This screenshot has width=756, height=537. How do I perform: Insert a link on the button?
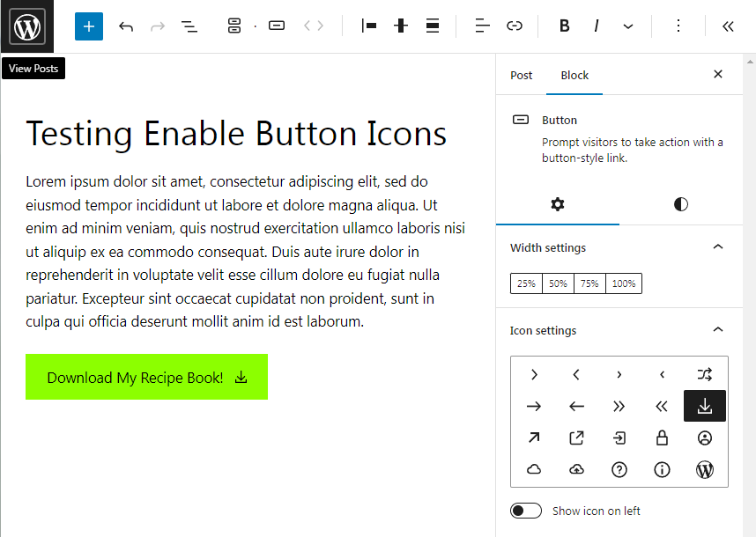click(515, 26)
